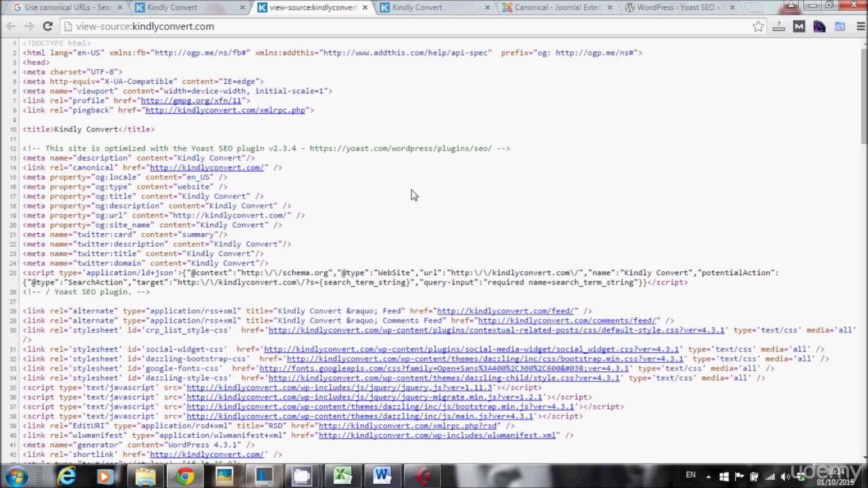Bookmark this page with the star icon
This screenshot has height=488, width=868.
758,26
